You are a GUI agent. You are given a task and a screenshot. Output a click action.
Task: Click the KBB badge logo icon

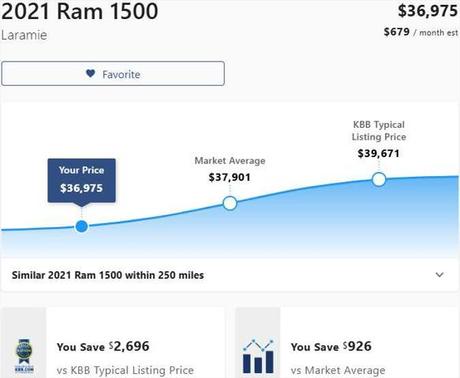pyautogui.click(x=24, y=355)
